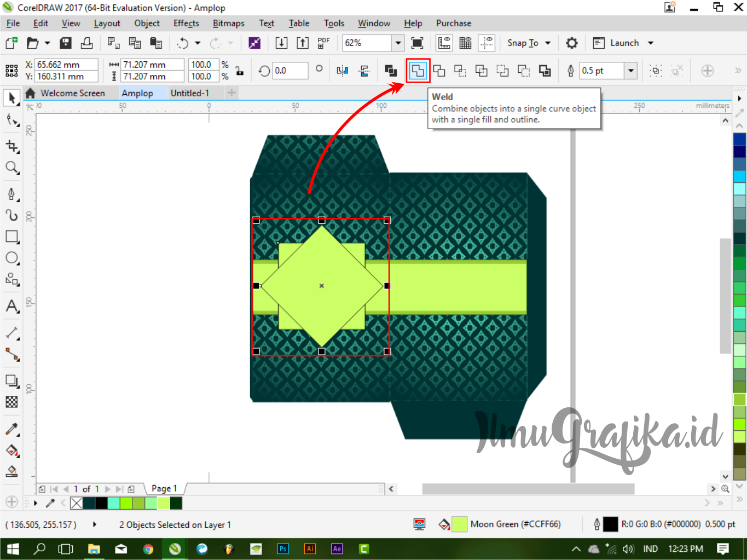Click the X position input field

coord(66,65)
